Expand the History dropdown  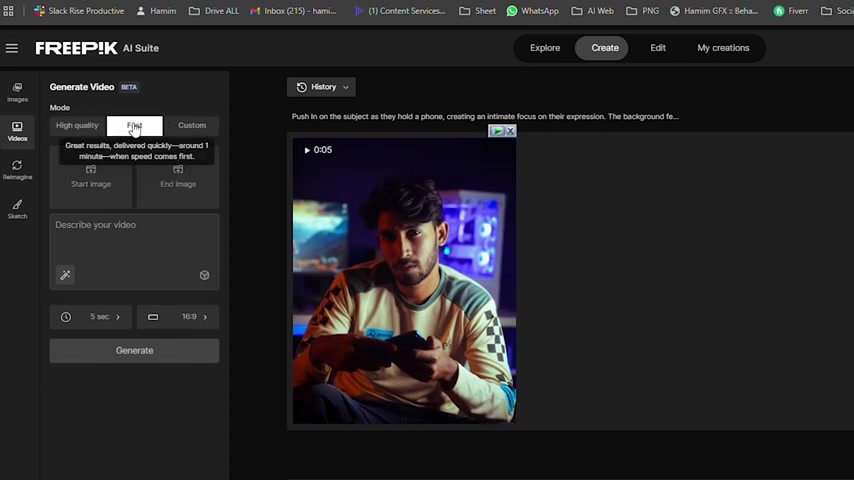point(321,87)
